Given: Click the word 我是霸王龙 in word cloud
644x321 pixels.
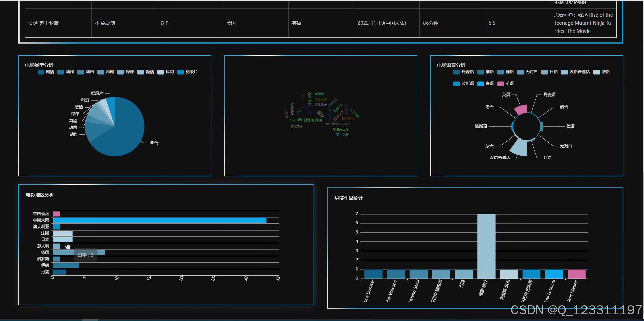Looking at the screenshot, I should point(341,129).
